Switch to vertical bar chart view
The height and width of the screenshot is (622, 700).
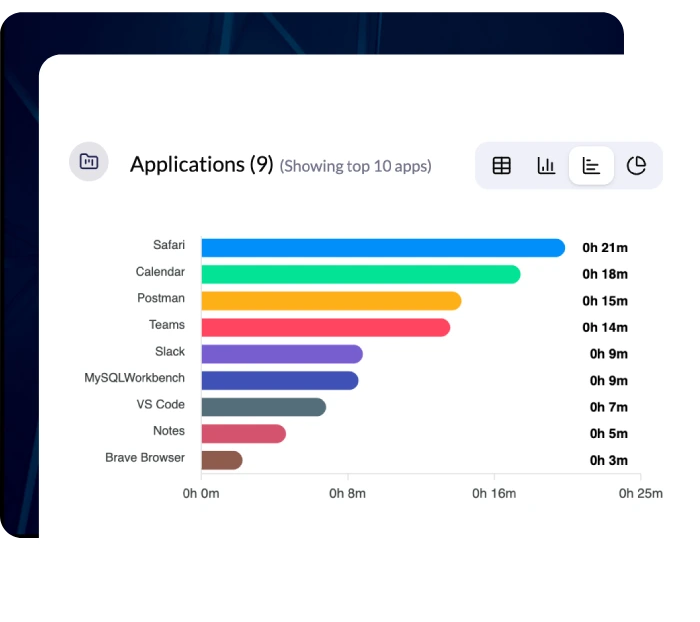pos(546,166)
